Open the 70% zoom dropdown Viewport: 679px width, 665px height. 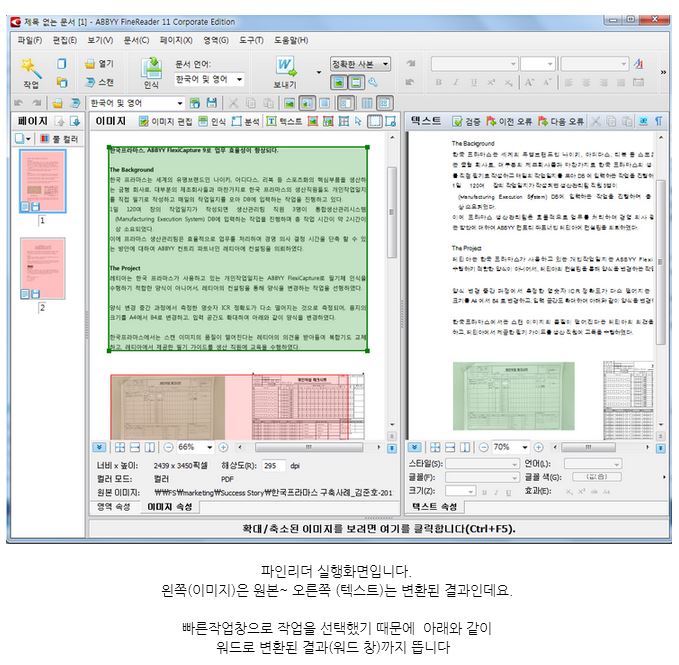tap(525, 447)
